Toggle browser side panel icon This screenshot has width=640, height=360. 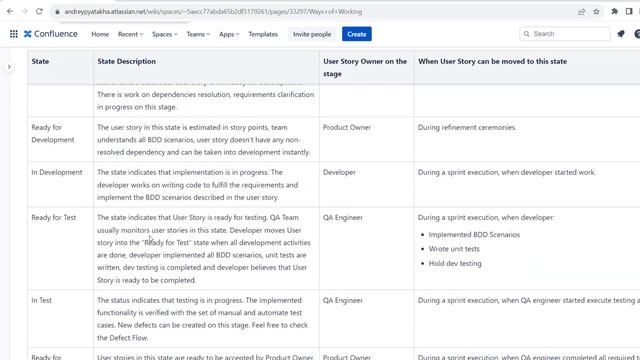pyautogui.click(x=629, y=11)
